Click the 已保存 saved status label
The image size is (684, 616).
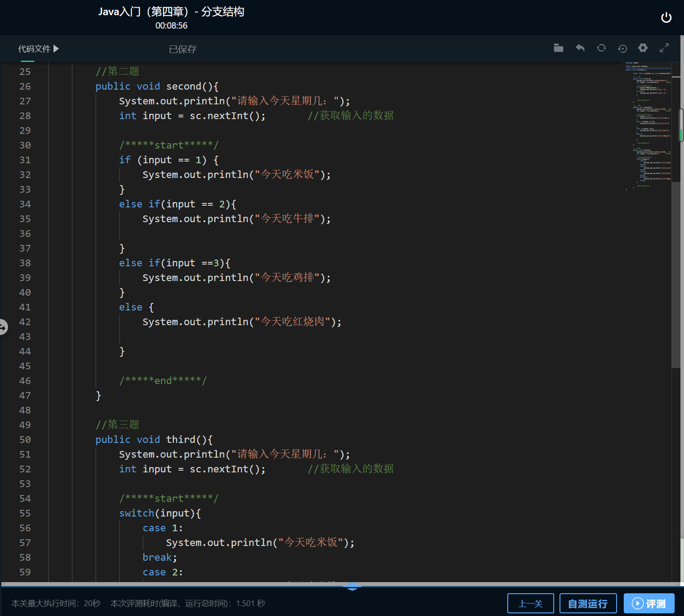182,49
